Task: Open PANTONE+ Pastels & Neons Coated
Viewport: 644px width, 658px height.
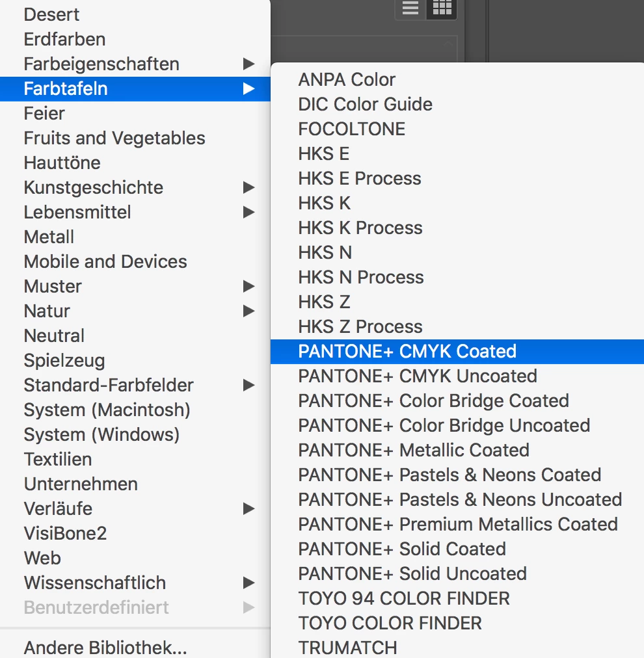Action: coord(457,475)
